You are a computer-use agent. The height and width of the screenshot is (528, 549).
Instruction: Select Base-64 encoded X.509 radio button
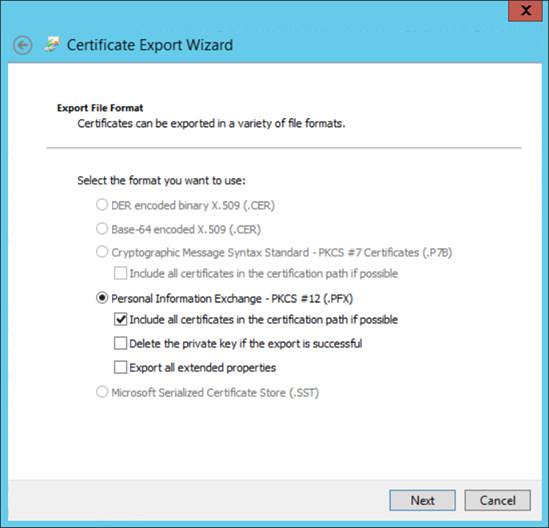(x=102, y=229)
